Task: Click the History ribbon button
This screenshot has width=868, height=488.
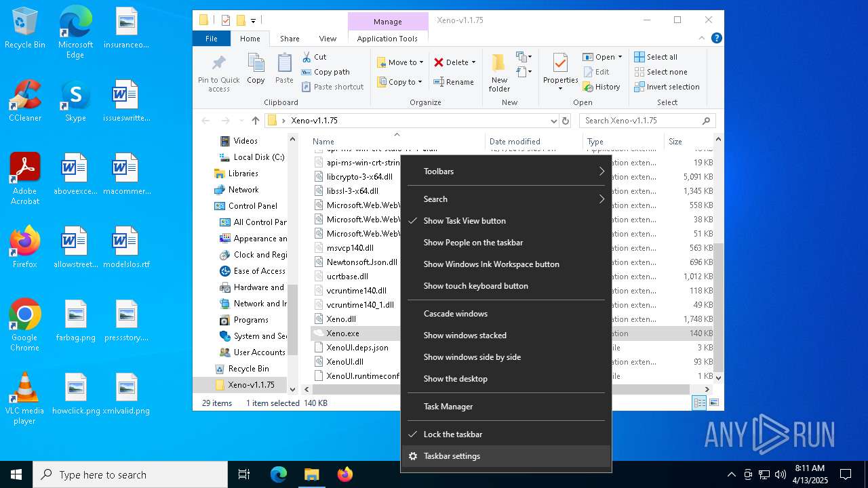Action: tap(601, 87)
